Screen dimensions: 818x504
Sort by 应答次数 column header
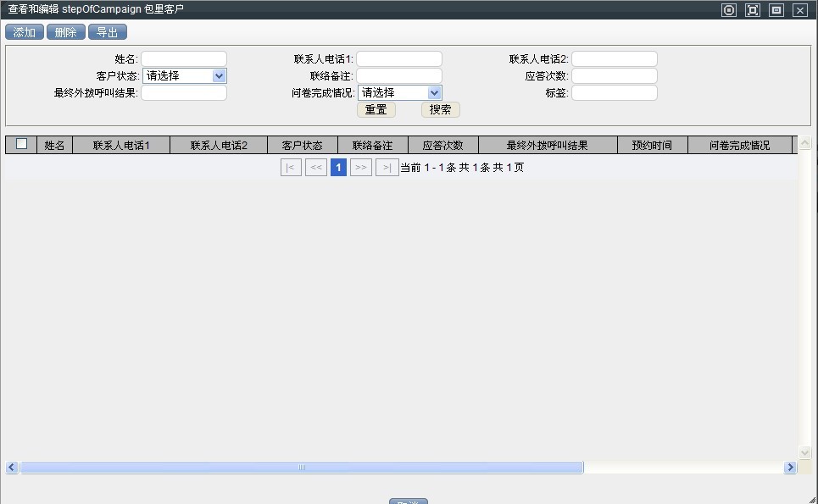[442, 146]
